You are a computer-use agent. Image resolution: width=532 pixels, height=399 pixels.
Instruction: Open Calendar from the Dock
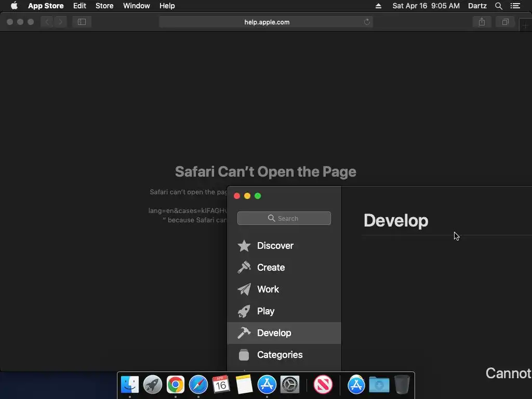(x=221, y=384)
